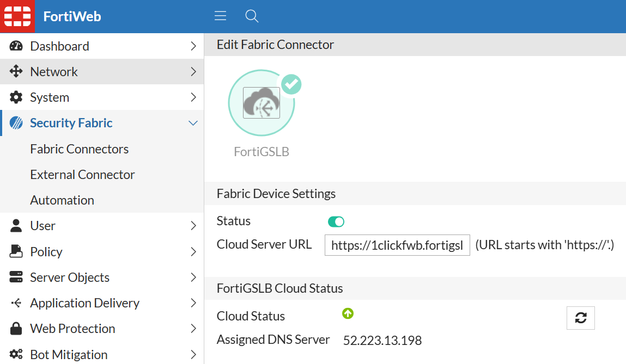Viewport: 626px width, 364px height.
Task: Refresh the FortiGSLB cloud status
Action: [580, 318]
